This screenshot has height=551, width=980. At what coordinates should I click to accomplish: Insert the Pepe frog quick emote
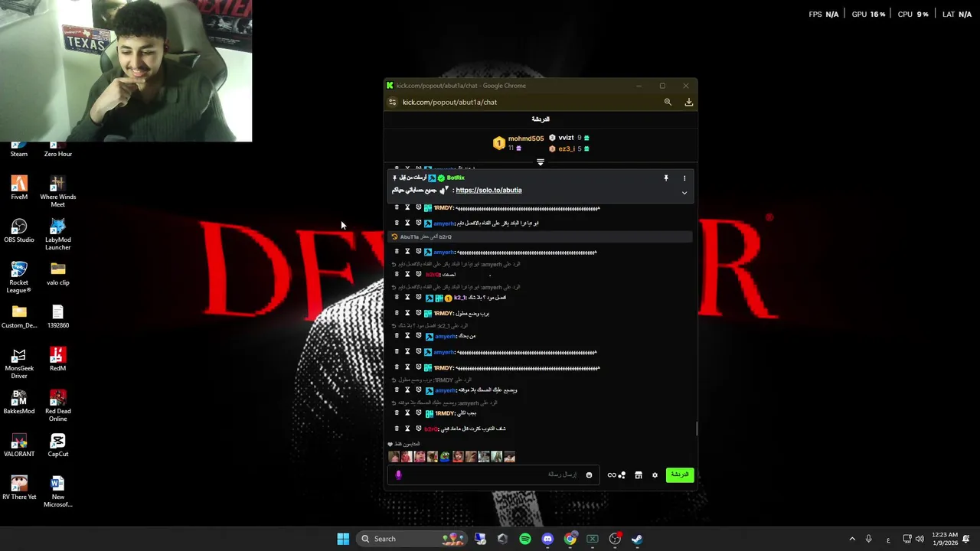(x=445, y=457)
